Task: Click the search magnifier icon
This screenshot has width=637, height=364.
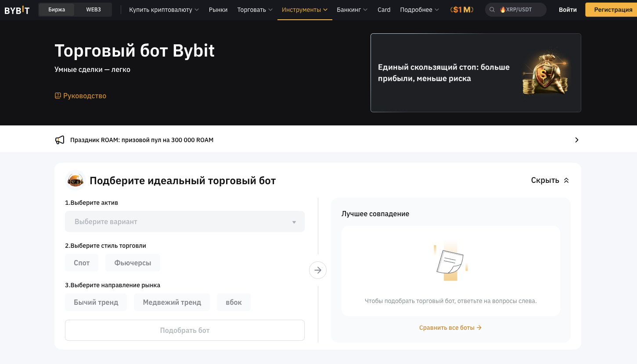Action: tap(493, 10)
